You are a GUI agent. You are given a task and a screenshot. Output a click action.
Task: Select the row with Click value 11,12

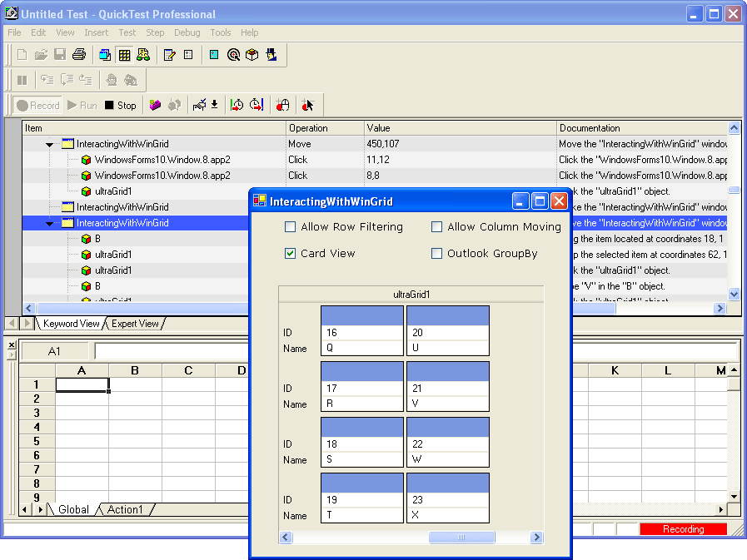click(375, 160)
